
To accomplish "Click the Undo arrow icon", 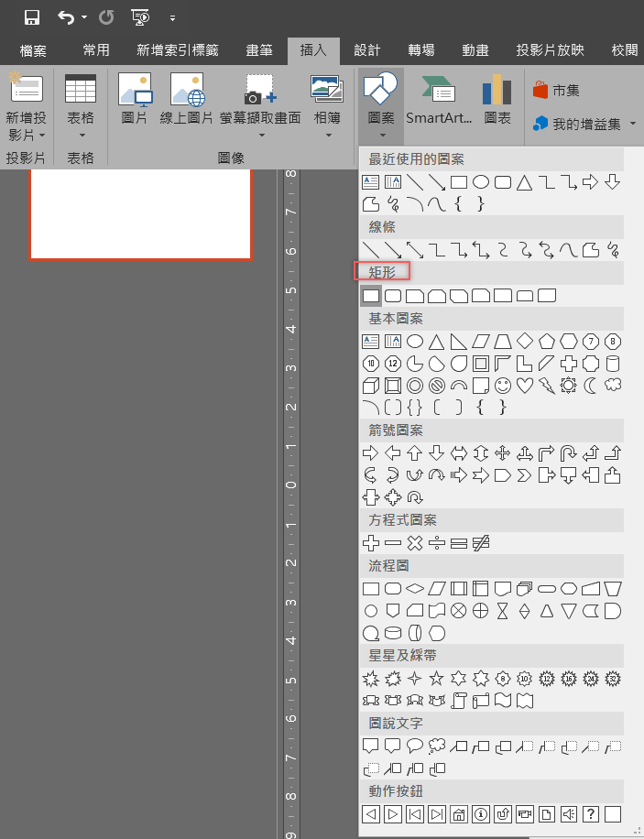I will 66,17.
